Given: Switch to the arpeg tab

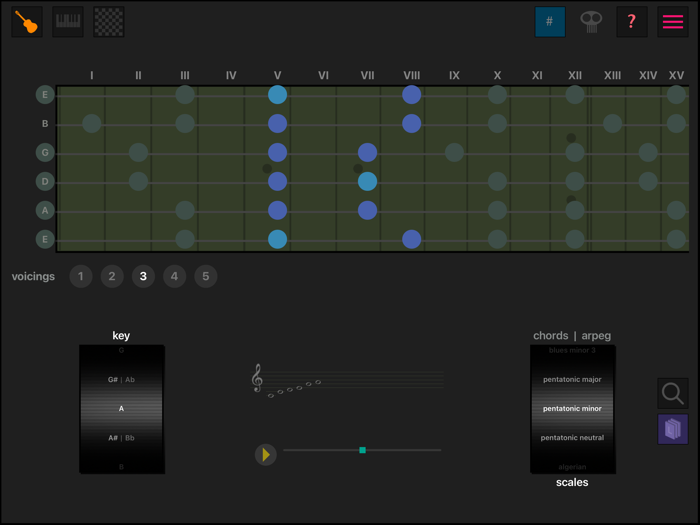Looking at the screenshot, I should tap(596, 336).
